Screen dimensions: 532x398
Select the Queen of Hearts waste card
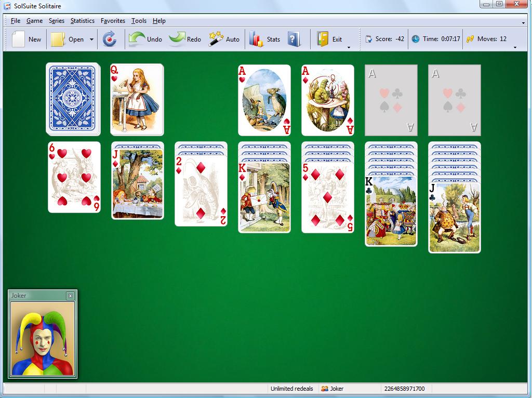[137, 100]
